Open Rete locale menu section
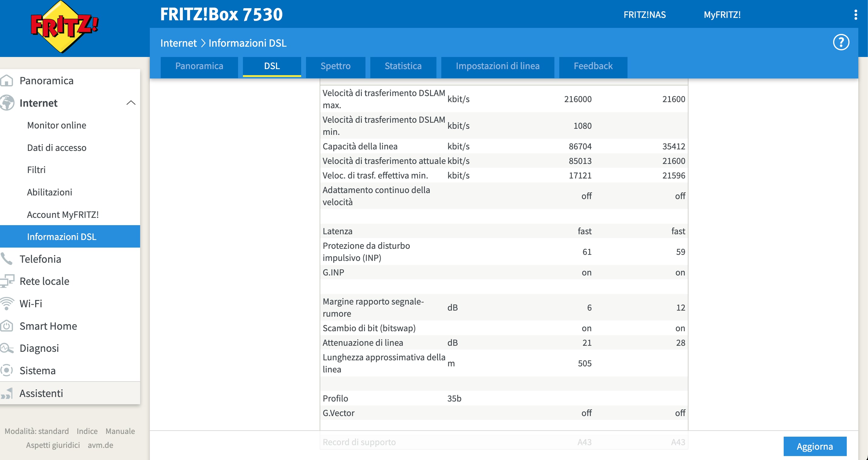This screenshot has height=460, width=868. click(x=45, y=281)
